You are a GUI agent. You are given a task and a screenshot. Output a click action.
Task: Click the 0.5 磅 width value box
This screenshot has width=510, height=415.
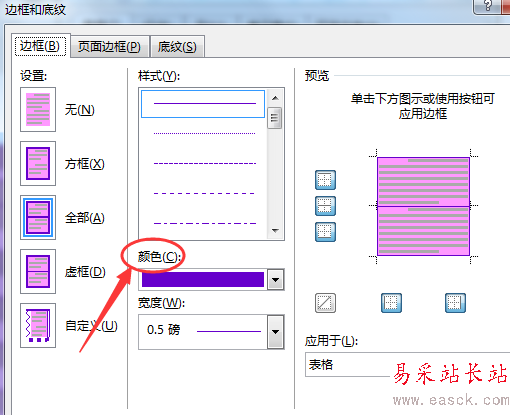(x=203, y=332)
